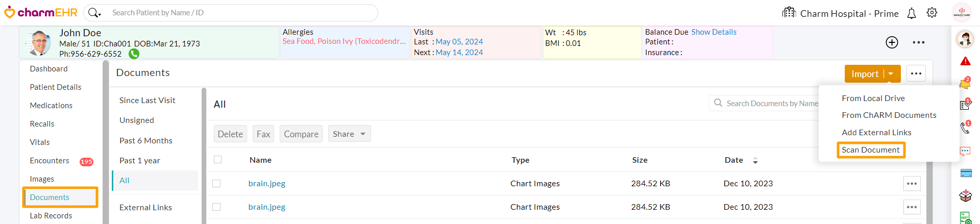Click the red warning alert sidebar icon

[965, 62]
